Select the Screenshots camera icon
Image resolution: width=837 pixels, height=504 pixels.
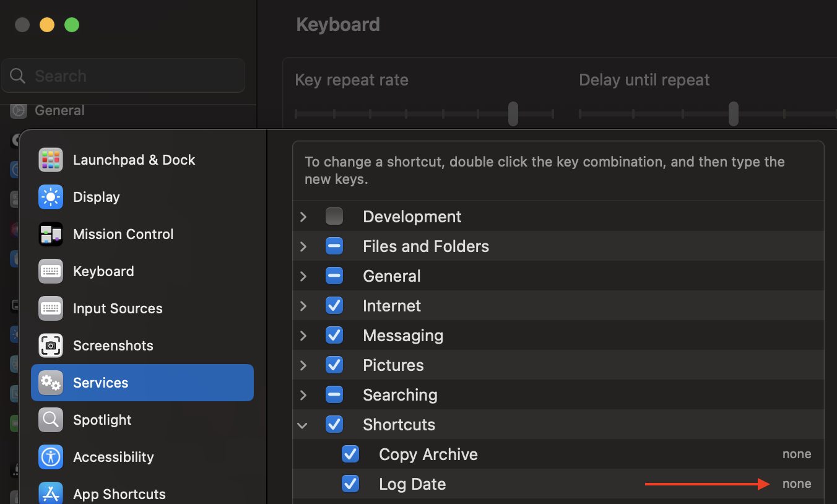pyautogui.click(x=51, y=345)
